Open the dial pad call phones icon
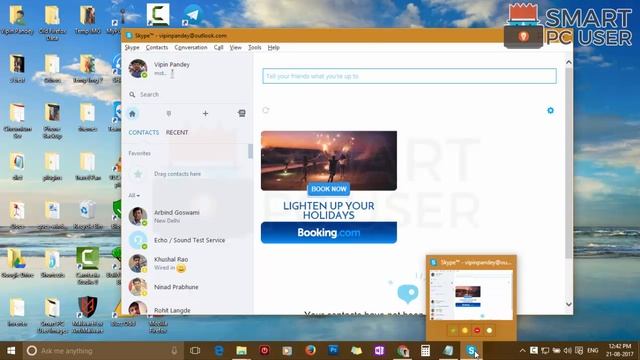The height and width of the screenshot is (360, 640). [x=242, y=113]
